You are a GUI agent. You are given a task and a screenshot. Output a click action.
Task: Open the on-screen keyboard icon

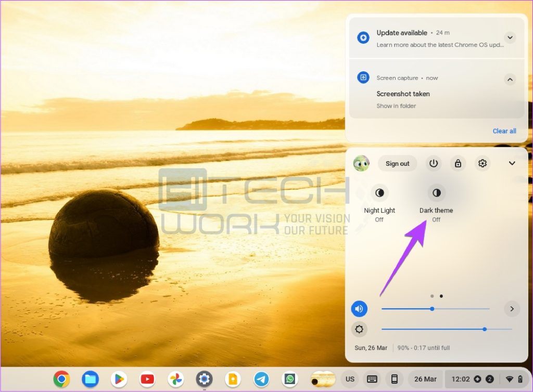372,379
